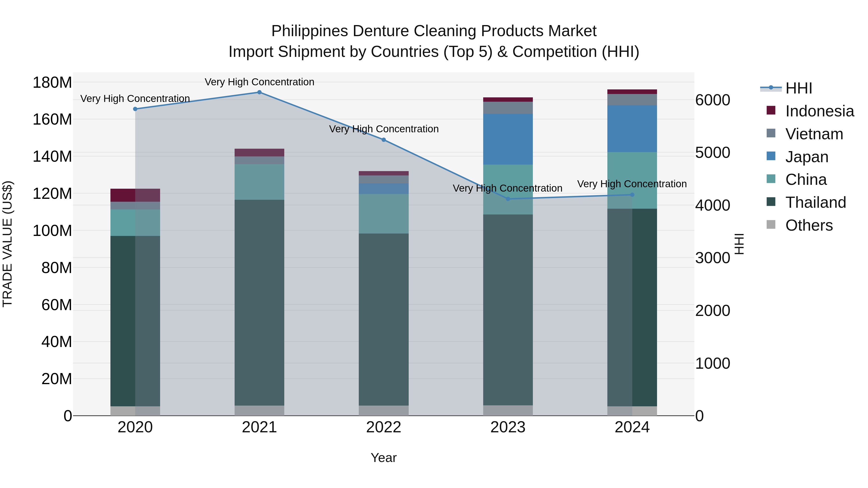The width and height of the screenshot is (868, 488).
Task: Toggle Thailand series in the legend
Action: click(806, 202)
